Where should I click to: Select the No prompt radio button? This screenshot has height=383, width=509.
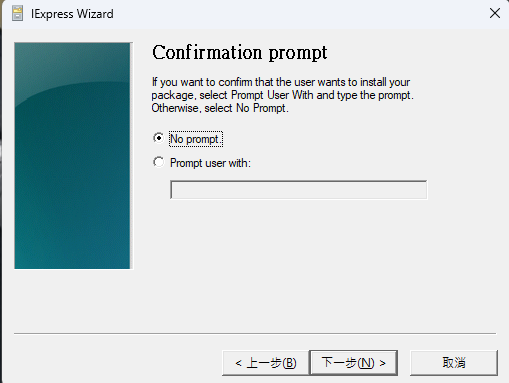click(x=159, y=138)
